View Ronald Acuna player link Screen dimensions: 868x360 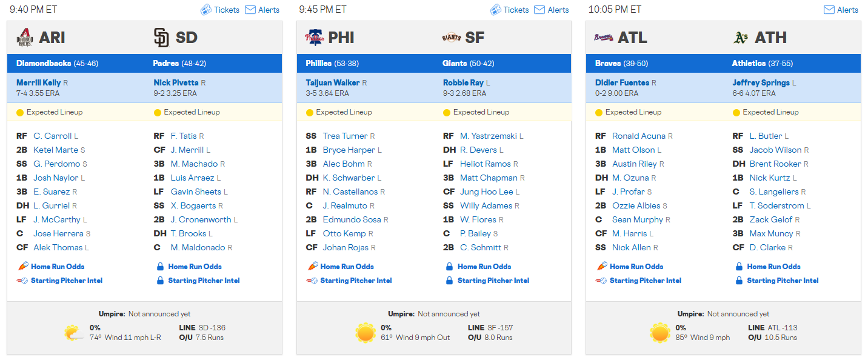pos(639,136)
